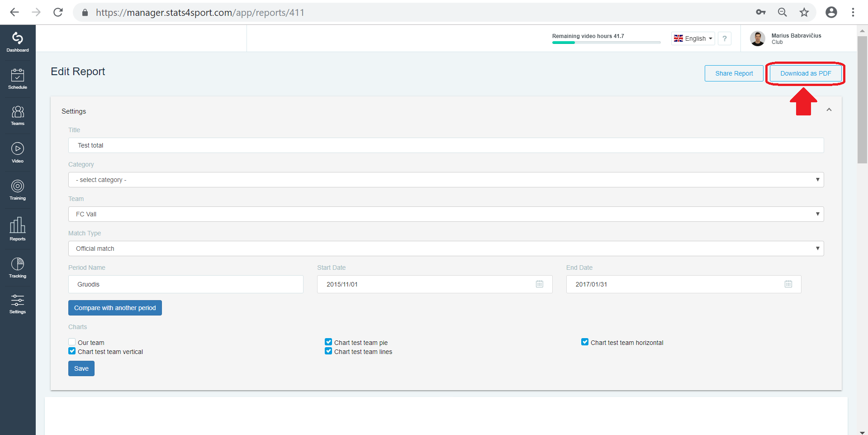Collapse the Settings panel chevron

click(829, 110)
